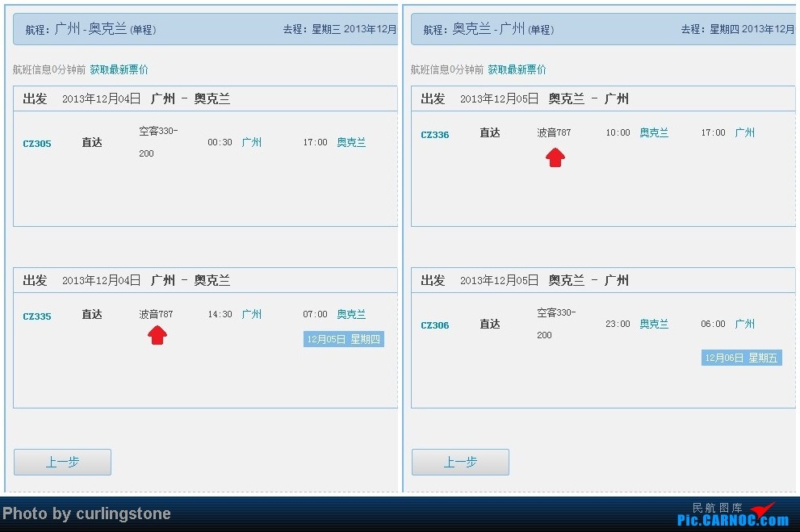This screenshot has height=532, width=800.
Task: Select aircraft text 空客330-200 in CZ306 row
Action: pos(556,324)
